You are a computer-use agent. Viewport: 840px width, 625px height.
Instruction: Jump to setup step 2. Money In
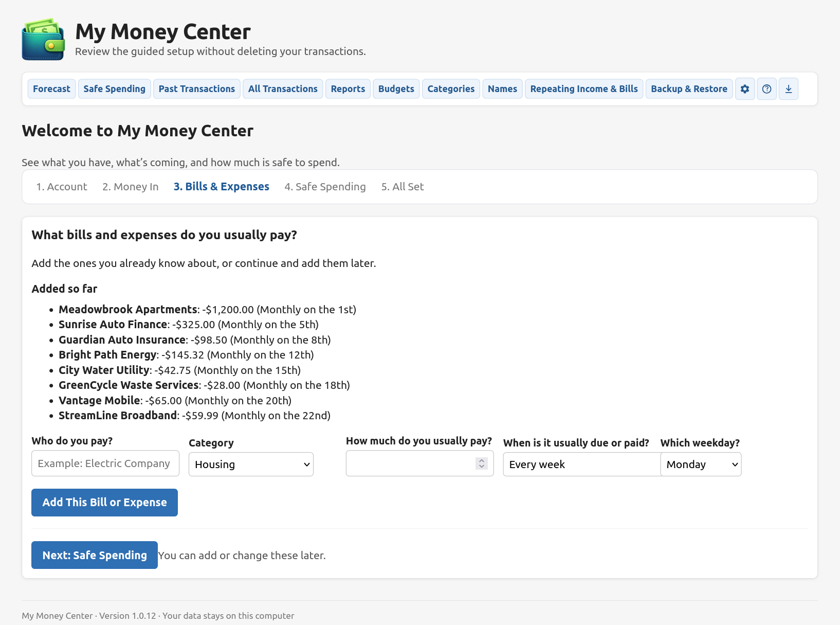[131, 187]
